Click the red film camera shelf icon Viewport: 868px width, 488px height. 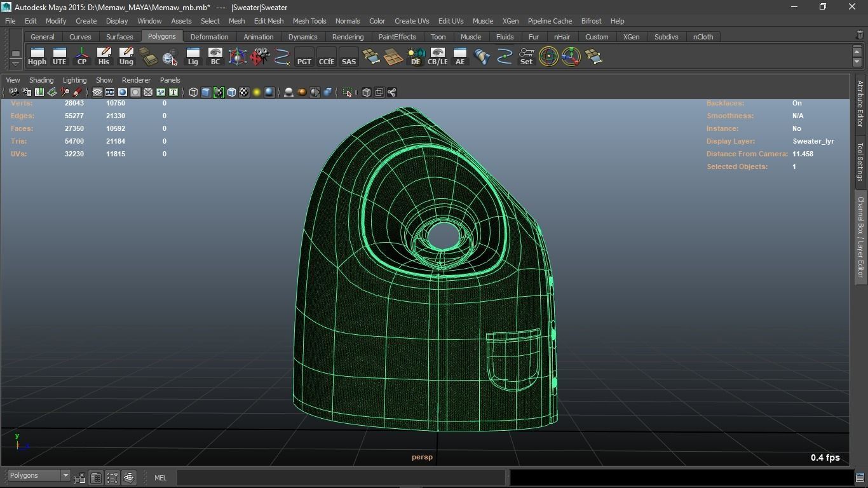260,57
